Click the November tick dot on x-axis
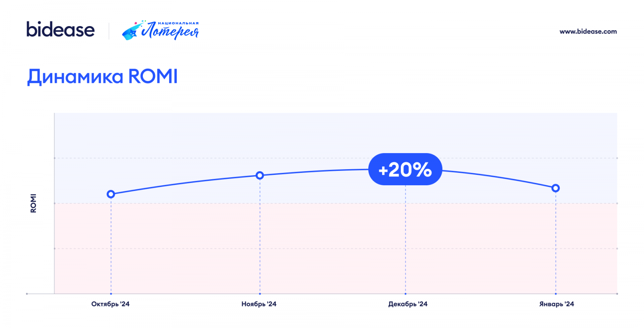This screenshot has width=644, height=328. (x=260, y=294)
